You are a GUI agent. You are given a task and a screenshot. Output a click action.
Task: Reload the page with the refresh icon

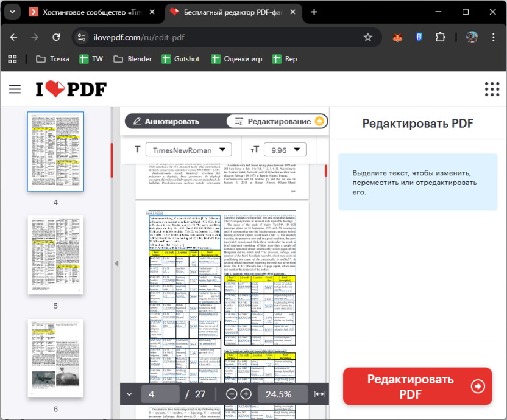56,37
